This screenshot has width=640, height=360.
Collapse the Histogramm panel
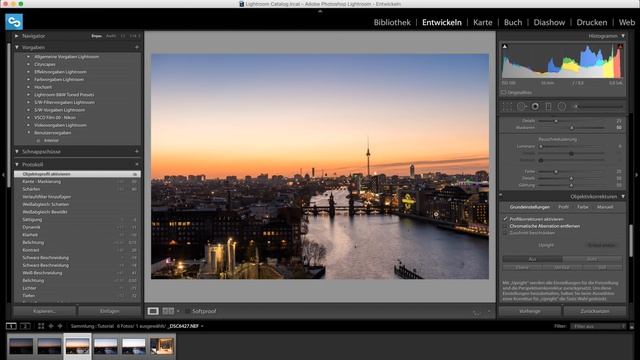pyautogui.click(x=623, y=36)
